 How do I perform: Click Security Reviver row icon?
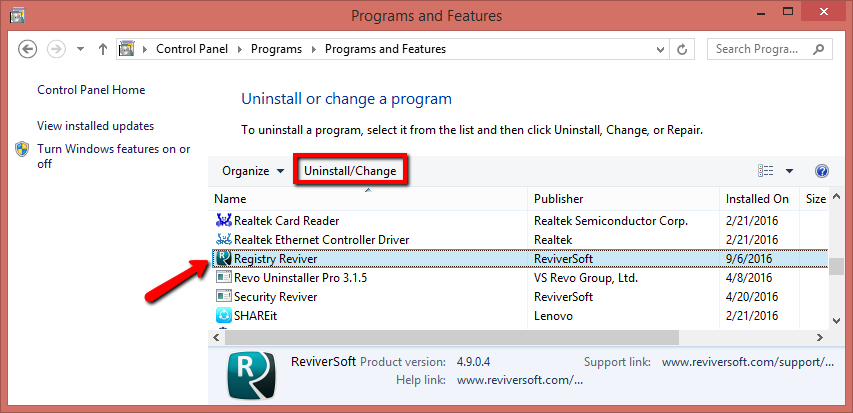(224, 297)
